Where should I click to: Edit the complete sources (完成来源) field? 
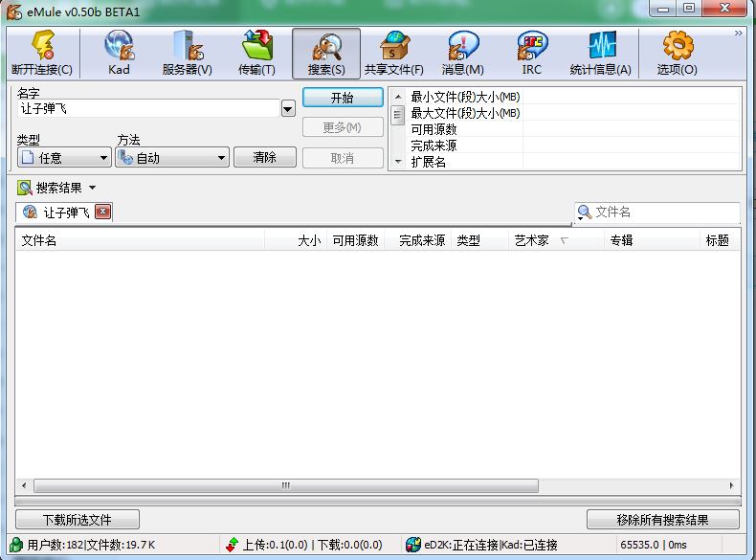pyautogui.click(x=632, y=146)
